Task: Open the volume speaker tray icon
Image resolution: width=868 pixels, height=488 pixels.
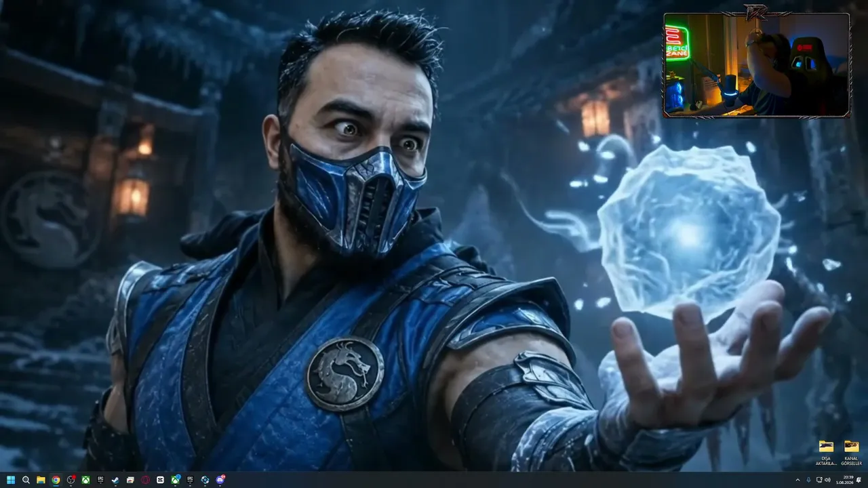Action: [827, 480]
